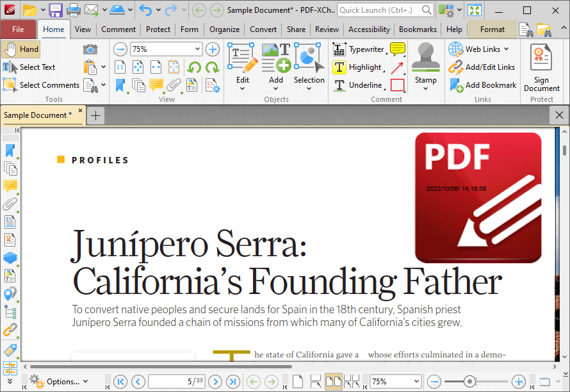Open the Format ribbon tab

pyautogui.click(x=493, y=29)
